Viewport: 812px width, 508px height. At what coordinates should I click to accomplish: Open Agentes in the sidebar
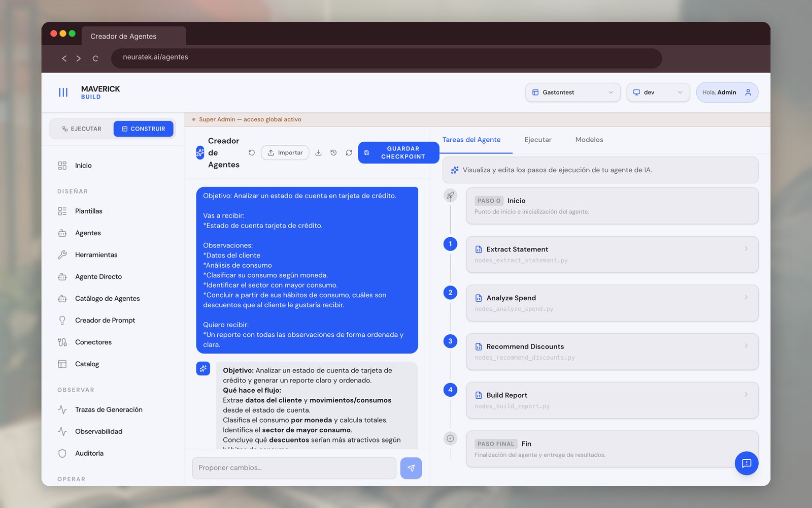click(x=88, y=233)
